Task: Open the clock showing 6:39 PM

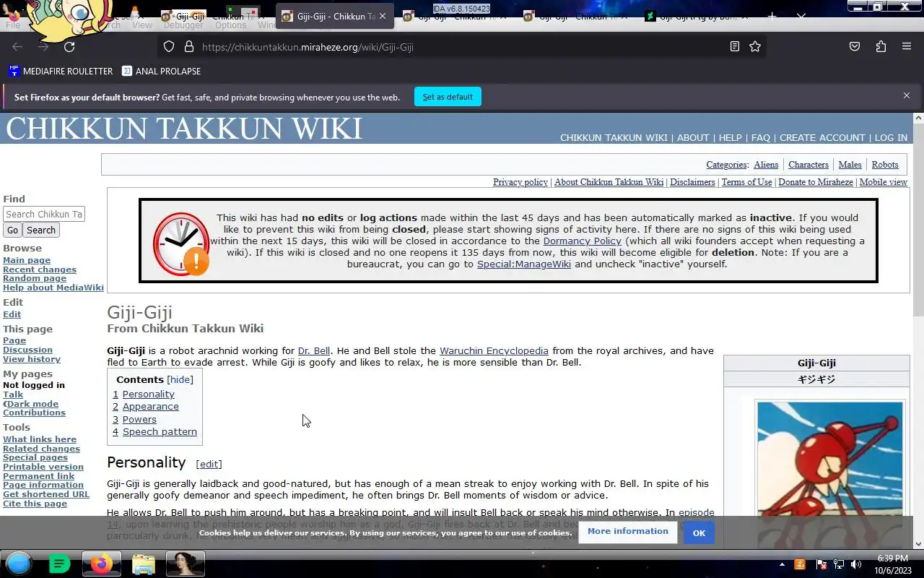Action: click(x=892, y=564)
